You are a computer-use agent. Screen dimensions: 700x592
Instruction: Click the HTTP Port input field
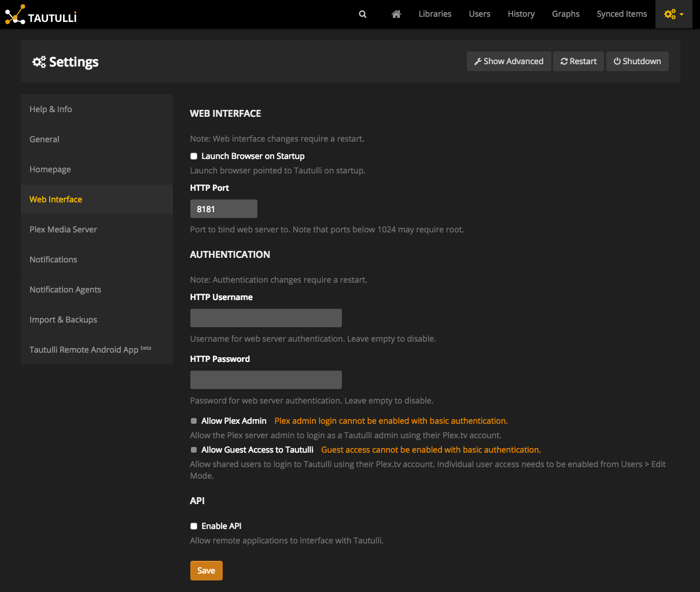tap(223, 209)
